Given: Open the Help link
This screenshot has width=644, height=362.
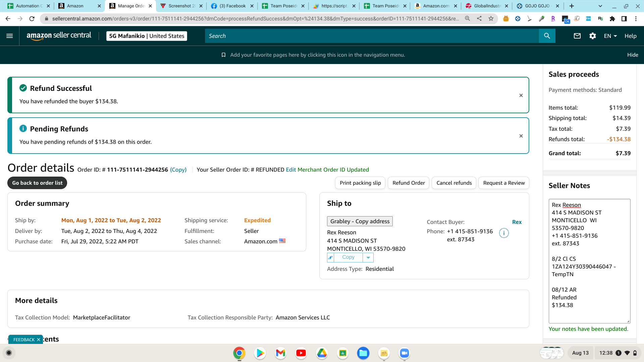Looking at the screenshot, I should 631,36.
